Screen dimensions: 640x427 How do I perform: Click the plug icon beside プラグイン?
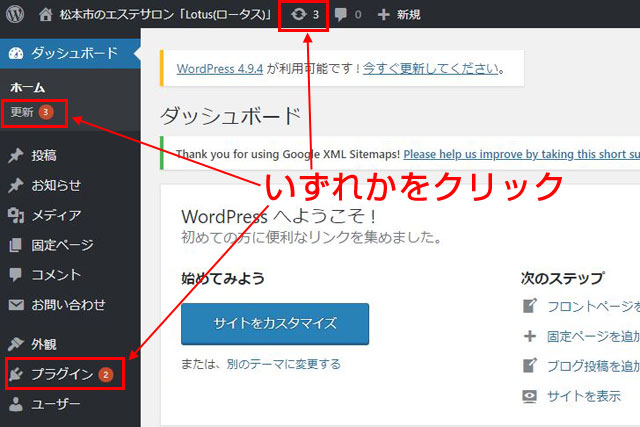point(16,374)
